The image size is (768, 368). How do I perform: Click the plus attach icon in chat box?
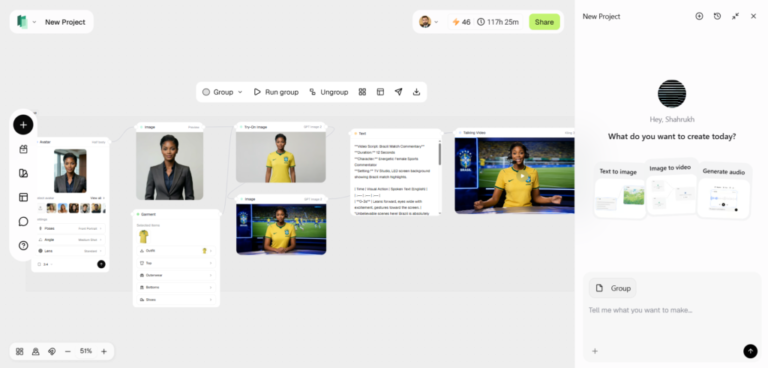(x=595, y=351)
